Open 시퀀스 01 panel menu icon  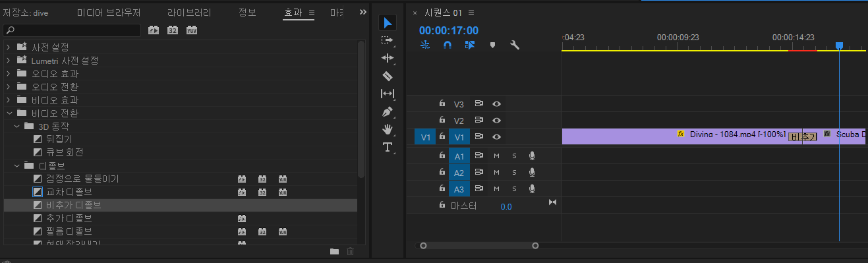coord(471,13)
